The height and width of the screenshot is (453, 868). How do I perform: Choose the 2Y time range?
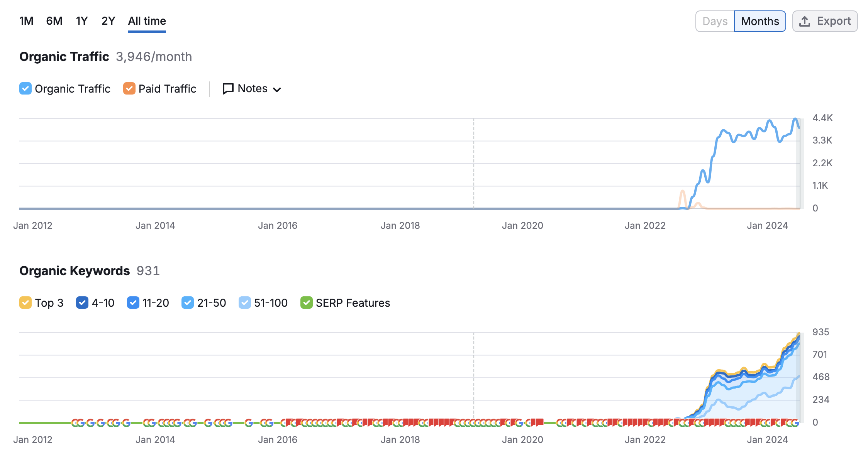[108, 21]
